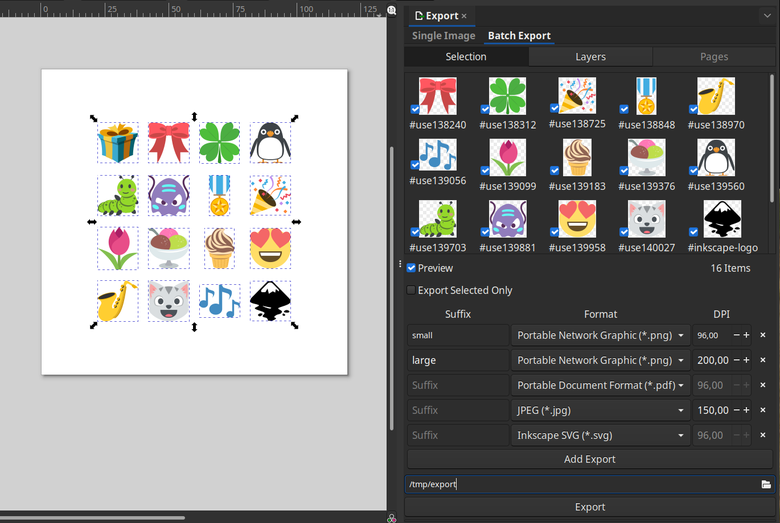Delete the 'small' suffix export row
Screen dimensions: 780x523
click(x=763, y=335)
